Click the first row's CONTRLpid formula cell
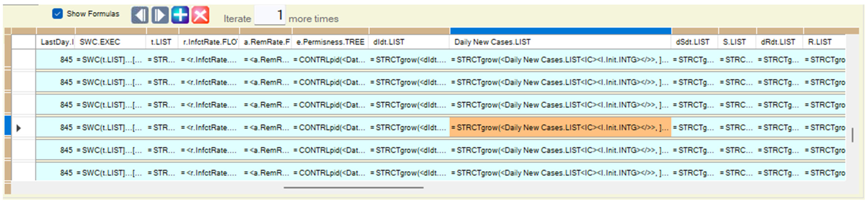Image resolution: width=868 pixels, height=205 pixels. [330, 60]
